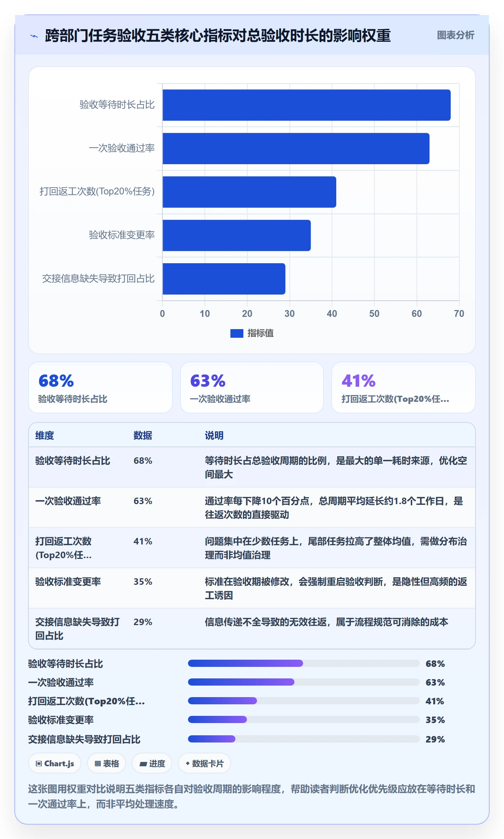Click the 打回返工次数 41% progress bar

click(304, 701)
